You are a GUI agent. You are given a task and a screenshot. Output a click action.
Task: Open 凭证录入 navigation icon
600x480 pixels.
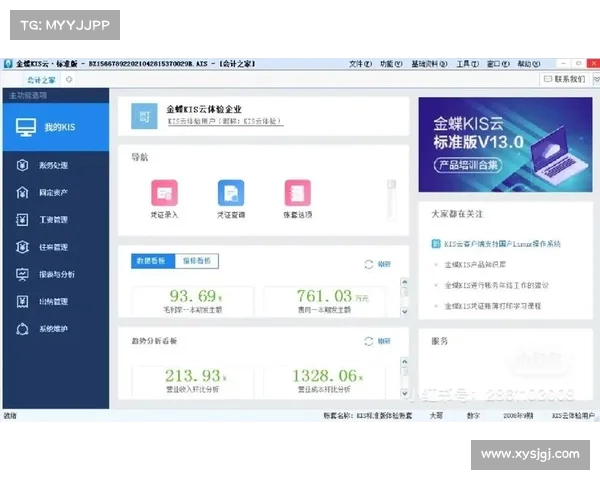165,193
